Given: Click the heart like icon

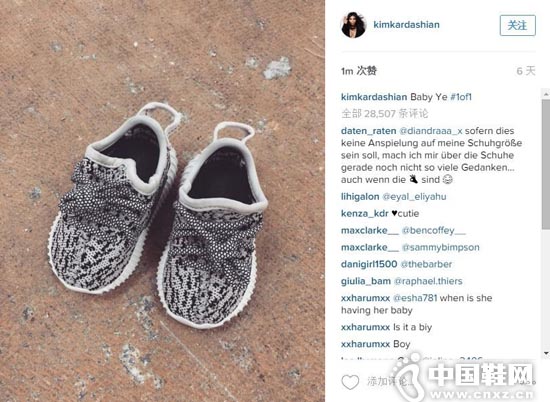Looking at the screenshot, I should 350,382.
